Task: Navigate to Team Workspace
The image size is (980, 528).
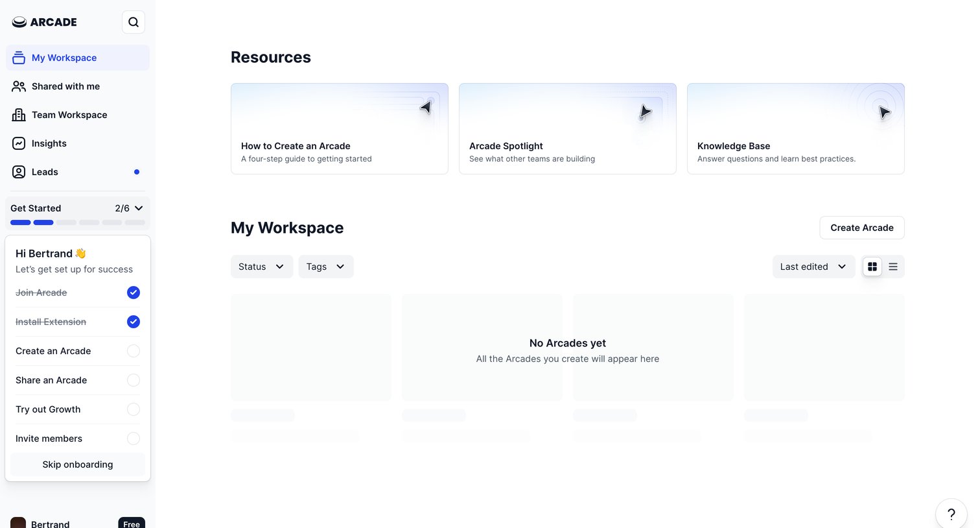Action: coord(78,115)
